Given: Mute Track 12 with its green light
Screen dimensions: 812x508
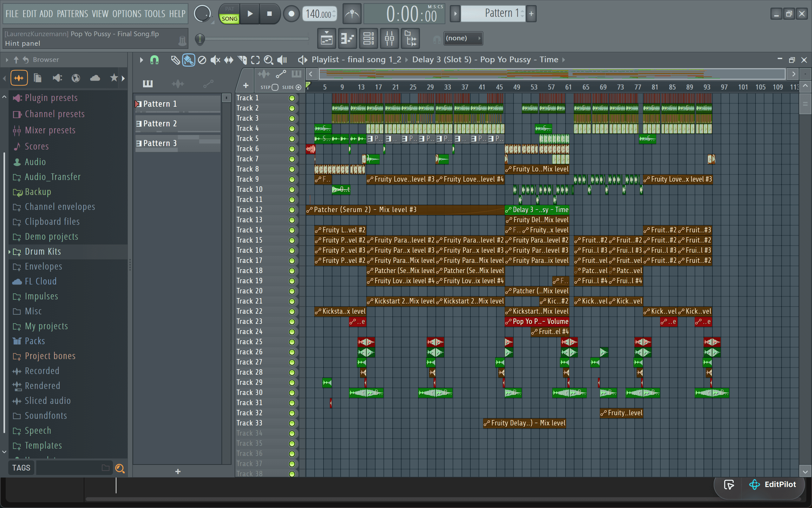Looking at the screenshot, I should pyautogui.click(x=292, y=210).
